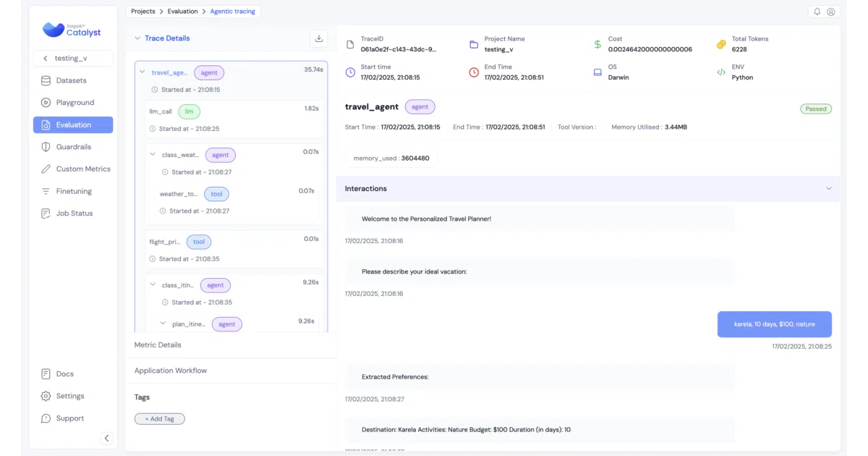Collapse the Interactions section chevron
This screenshot has width=868, height=456.
coord(829,188)
